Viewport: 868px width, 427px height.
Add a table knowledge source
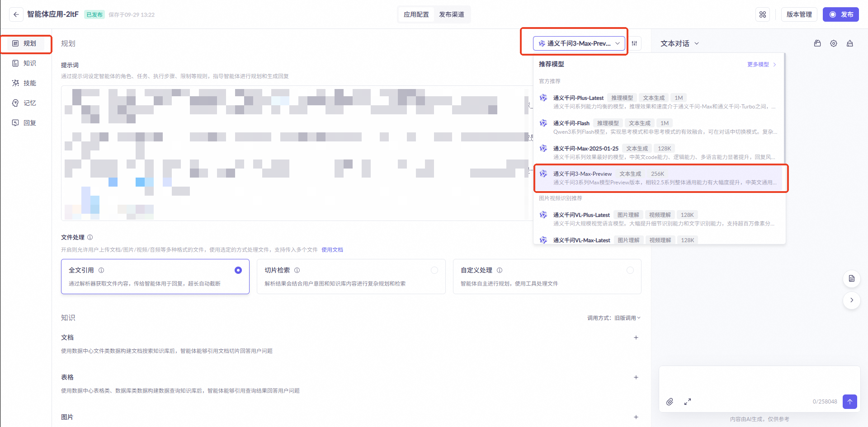click(636, 377)
